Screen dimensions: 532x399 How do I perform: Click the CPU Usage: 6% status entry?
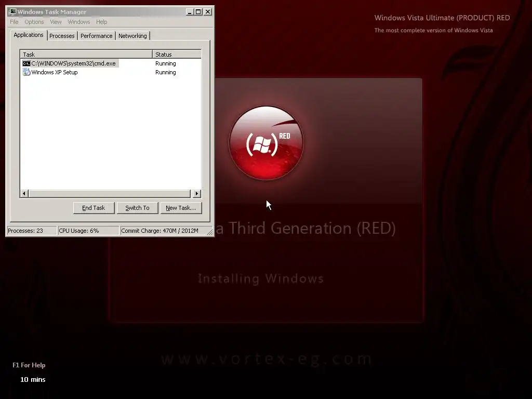click(88, 231)
